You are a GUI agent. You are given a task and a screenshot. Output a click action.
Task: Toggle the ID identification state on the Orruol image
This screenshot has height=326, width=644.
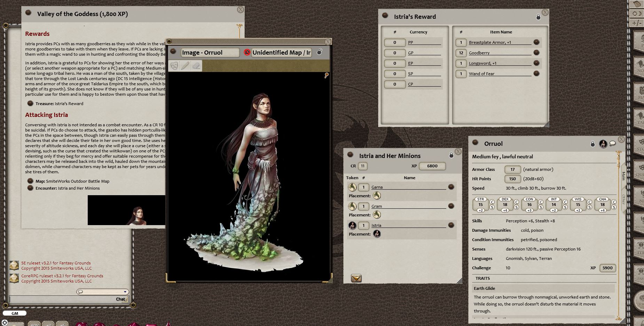pyautogui.click(x=247, y=53)
